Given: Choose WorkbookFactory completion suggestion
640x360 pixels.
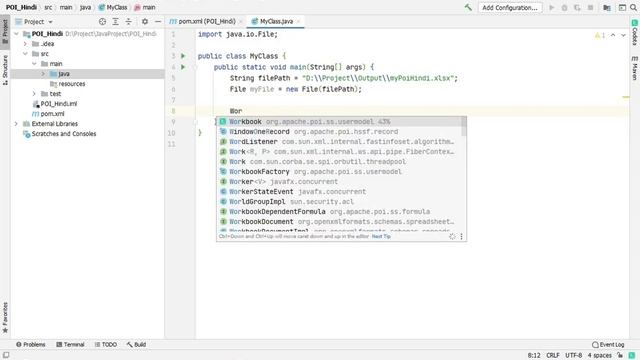Looking at the screenshot, I should pos(339,171).
